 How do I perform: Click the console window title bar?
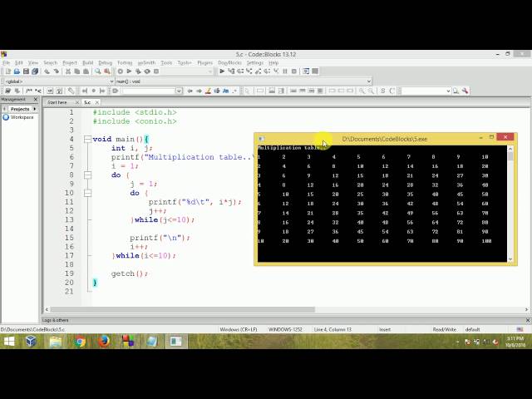coord(384,139)
